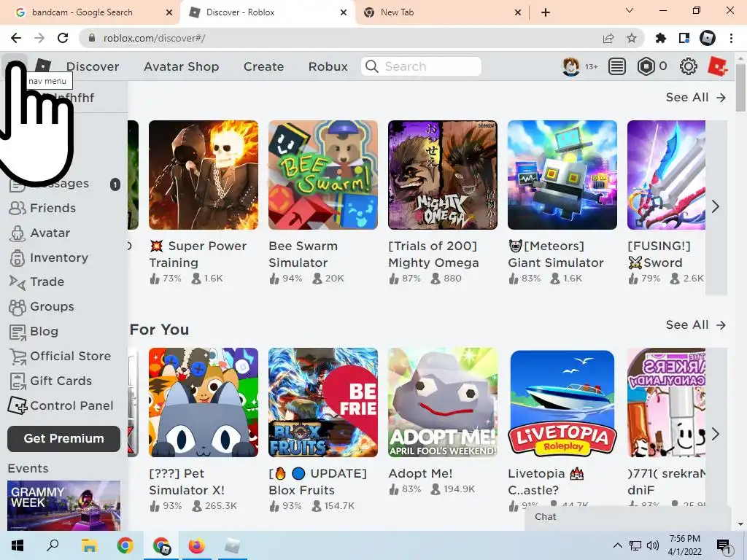Click the taskbar clock showing 7:56 PM
The image size is (747, 560).
tap(684, 545)
